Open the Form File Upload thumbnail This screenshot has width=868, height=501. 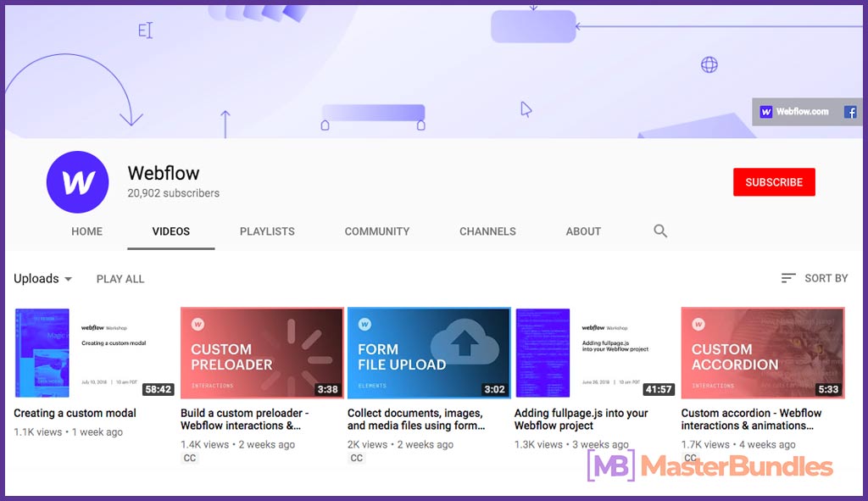(x=429, y=353)
